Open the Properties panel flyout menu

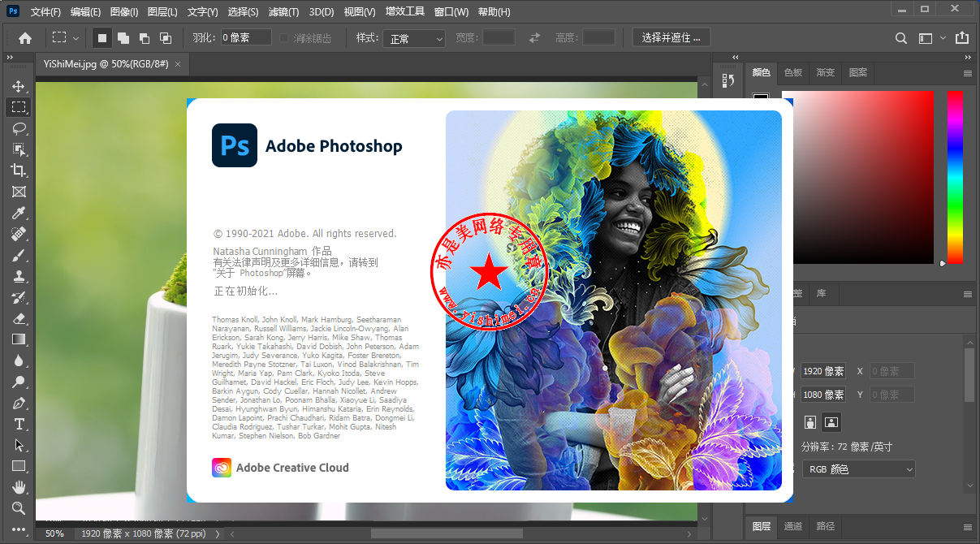tap(968, 294)
